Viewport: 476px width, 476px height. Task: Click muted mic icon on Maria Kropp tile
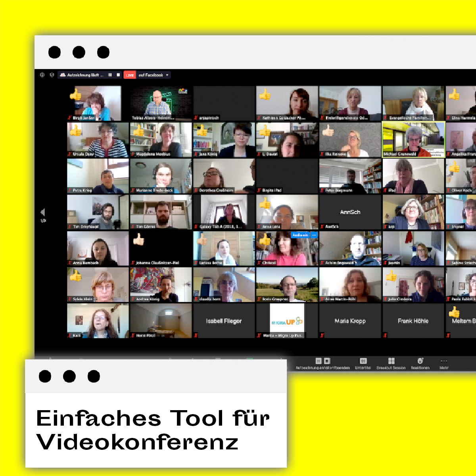322,336
